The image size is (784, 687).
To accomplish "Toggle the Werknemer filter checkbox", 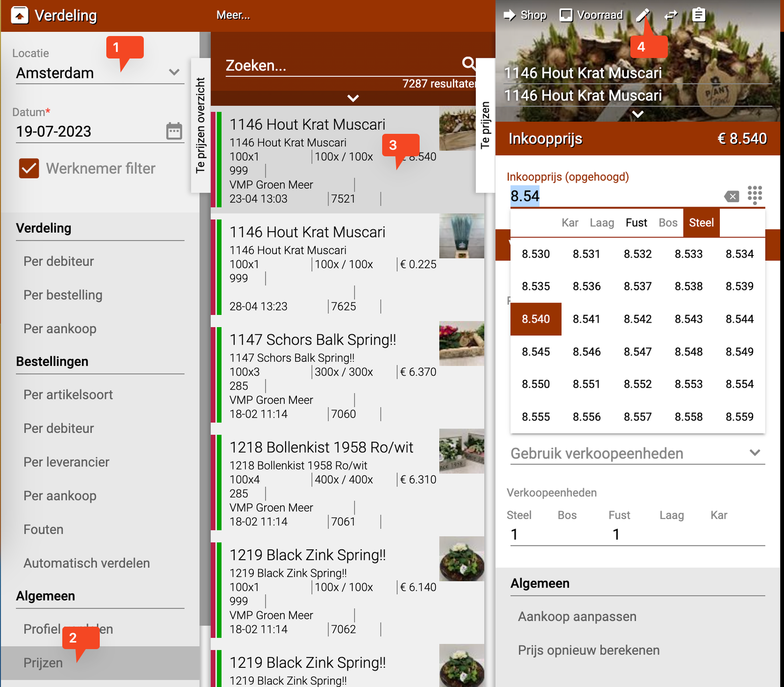I will coord(29,168).
